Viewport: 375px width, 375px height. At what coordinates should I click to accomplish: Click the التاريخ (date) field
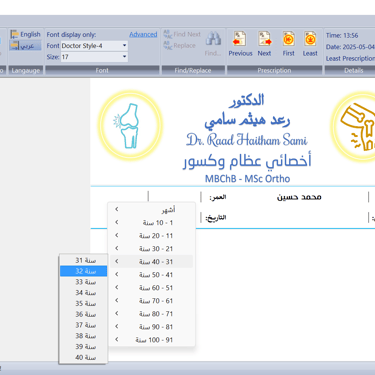pyautogui.click(x=216, y=218)
